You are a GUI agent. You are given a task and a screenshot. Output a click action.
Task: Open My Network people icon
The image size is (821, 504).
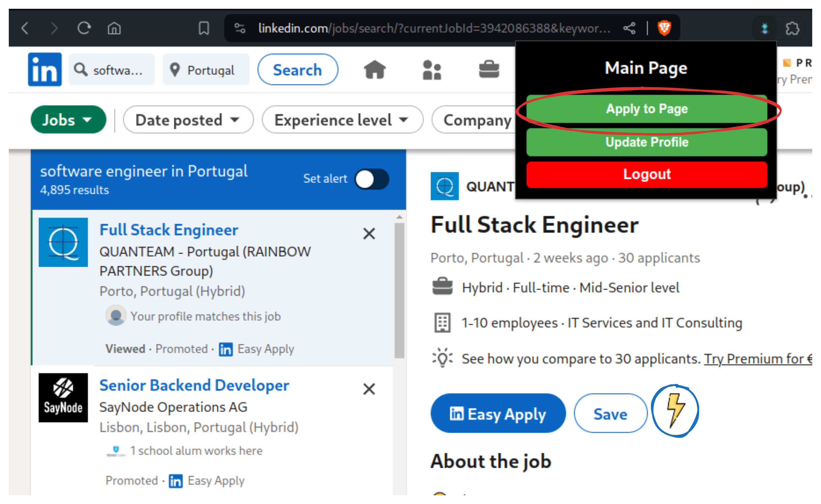432,70
